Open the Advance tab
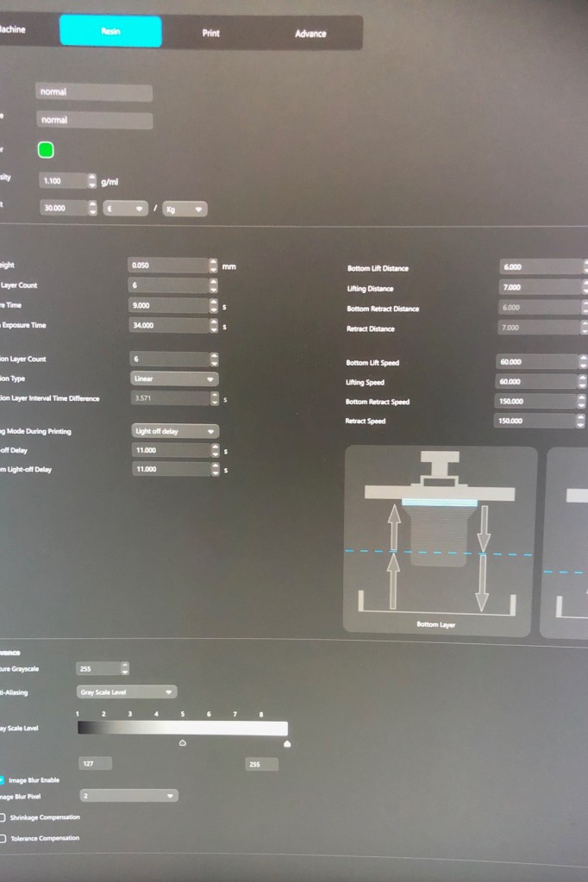The height and width of the screenshot is (882, 588). (310, 34)
